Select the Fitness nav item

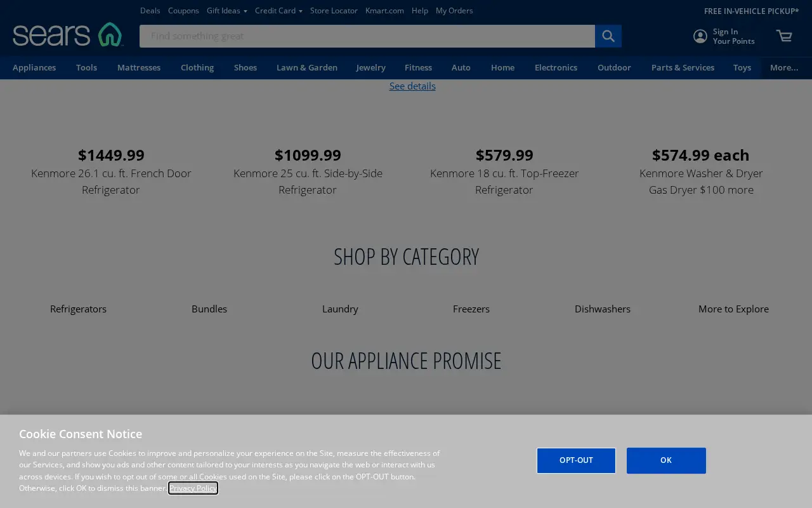(418, 67)
